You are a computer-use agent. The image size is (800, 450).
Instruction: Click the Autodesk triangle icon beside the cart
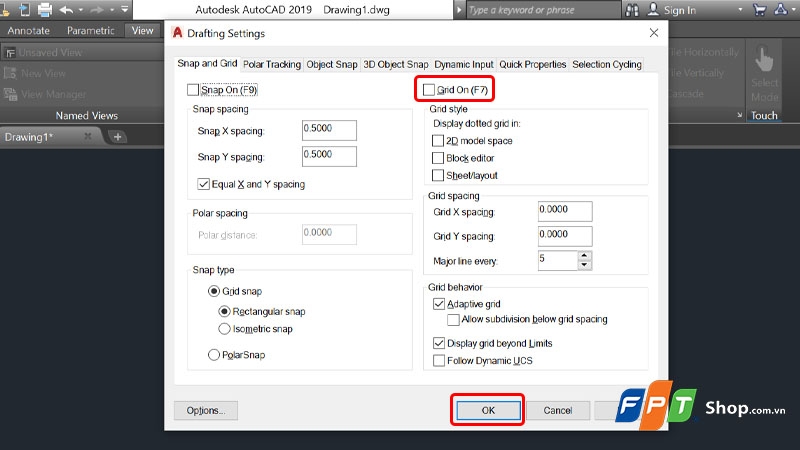click(781, 9)
